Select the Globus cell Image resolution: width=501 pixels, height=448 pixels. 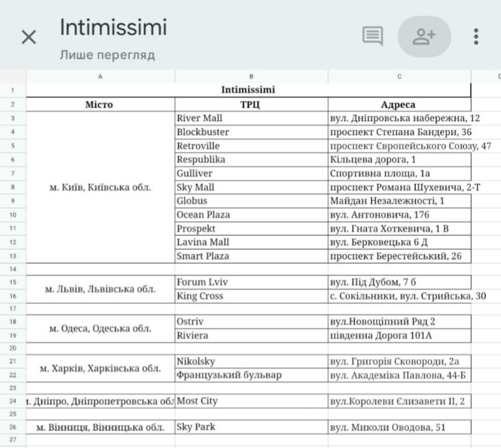coord(251,201)
